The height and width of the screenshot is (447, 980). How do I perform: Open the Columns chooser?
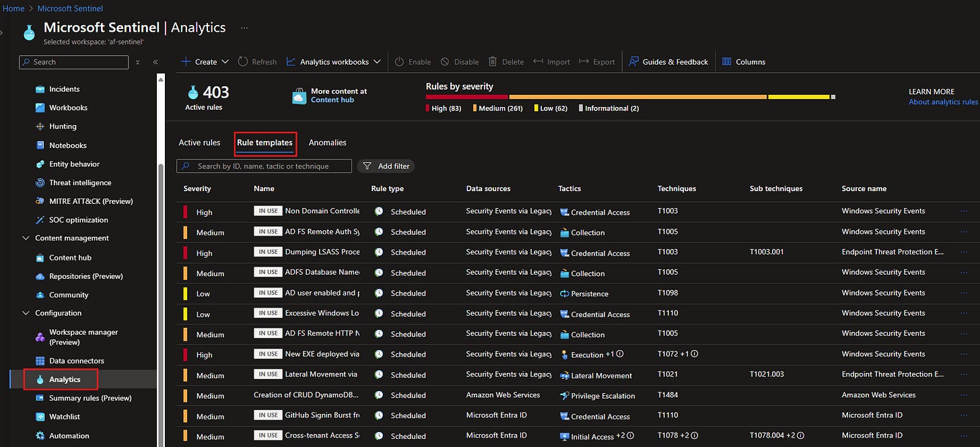tap(744, 62)
